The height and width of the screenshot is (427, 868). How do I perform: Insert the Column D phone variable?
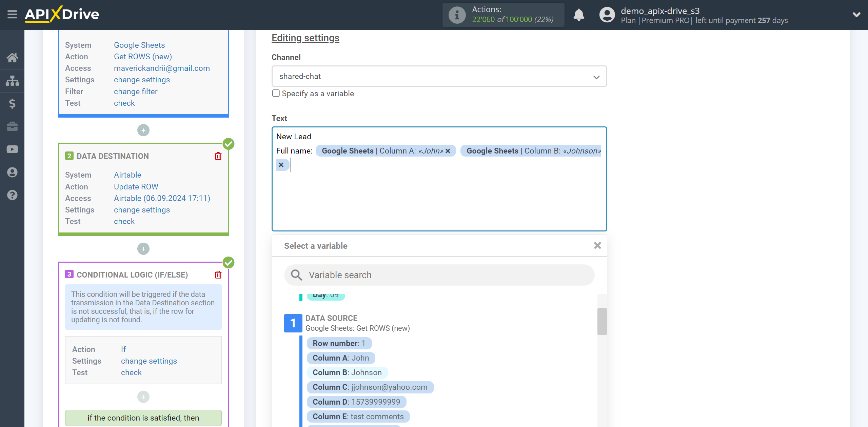[356, 402]
